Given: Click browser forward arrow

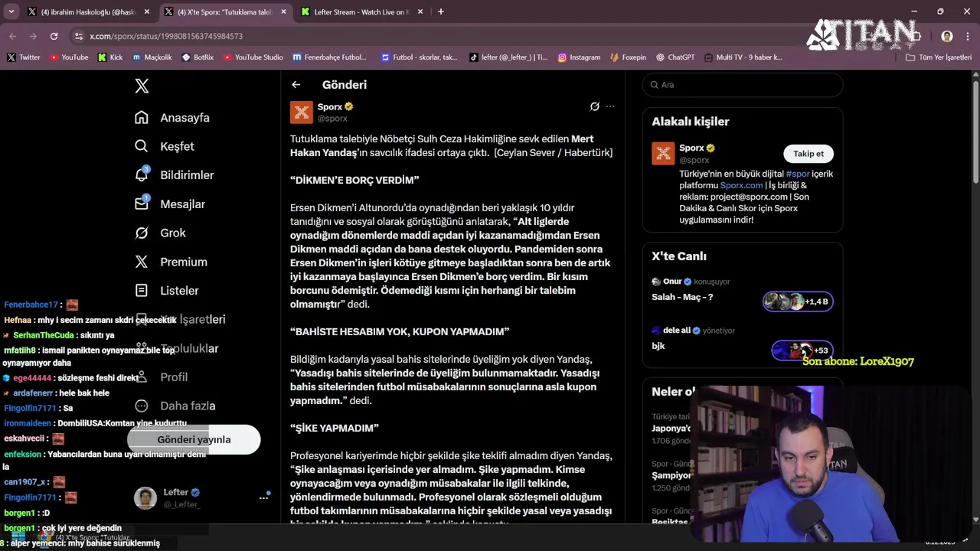Looking at the screenshot, I should [x=33, y=36].
